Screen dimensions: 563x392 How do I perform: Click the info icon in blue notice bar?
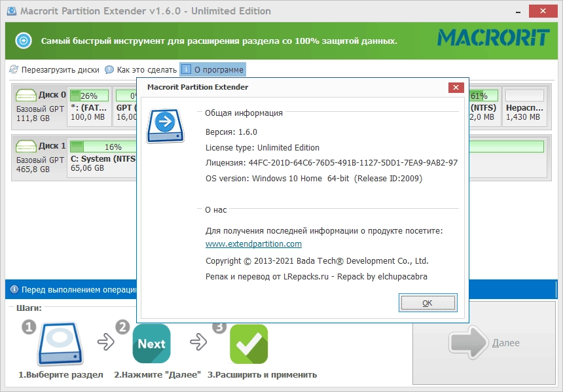(14, 289)
